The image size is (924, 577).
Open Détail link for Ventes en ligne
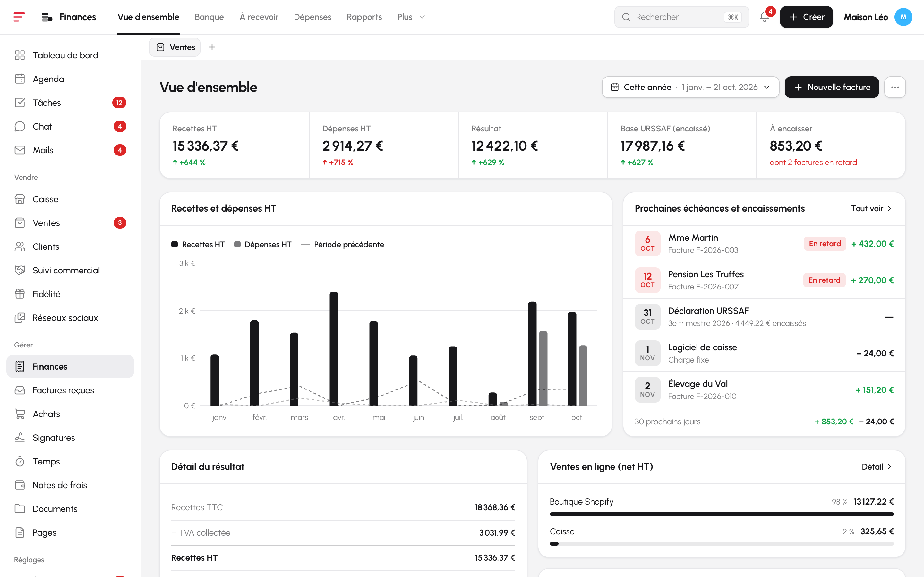tap(877, 467)
